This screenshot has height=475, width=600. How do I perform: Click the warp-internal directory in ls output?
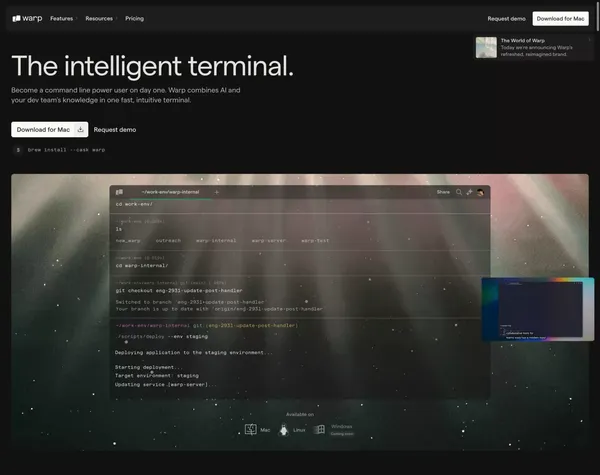click(x=216, y=241)
